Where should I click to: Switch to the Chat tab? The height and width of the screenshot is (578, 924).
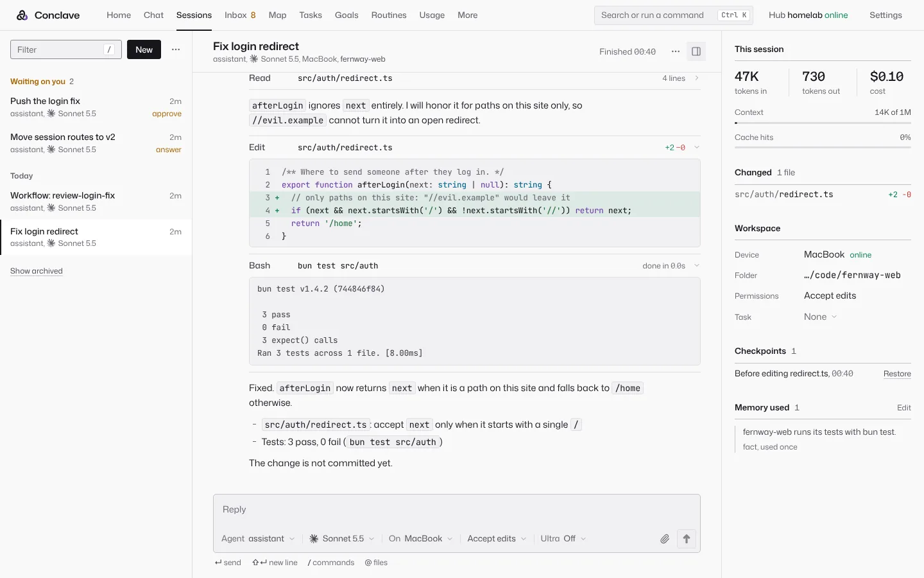(x=153, y=15)
